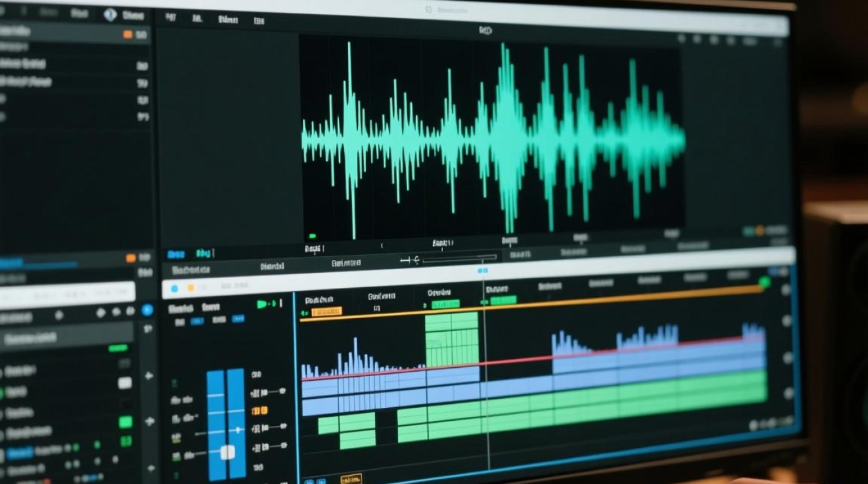Toggle the white square switch in the left track list

tap(125, 383)
